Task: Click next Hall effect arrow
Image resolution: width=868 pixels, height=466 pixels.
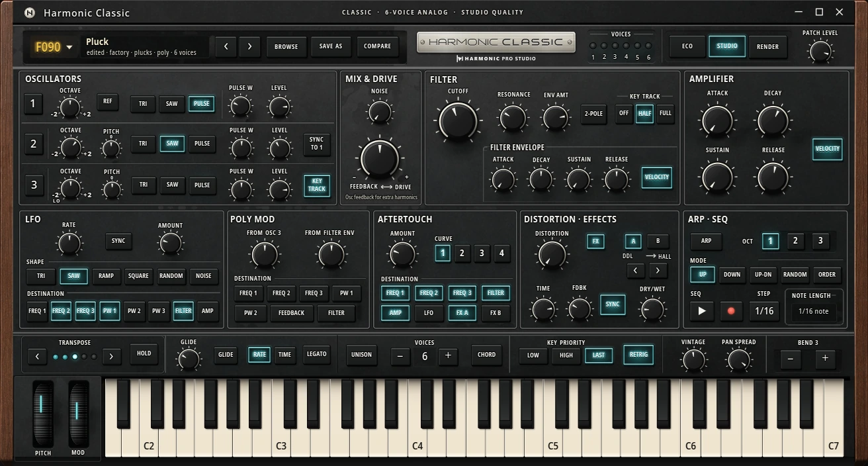Action: click(x=658, y=270)
